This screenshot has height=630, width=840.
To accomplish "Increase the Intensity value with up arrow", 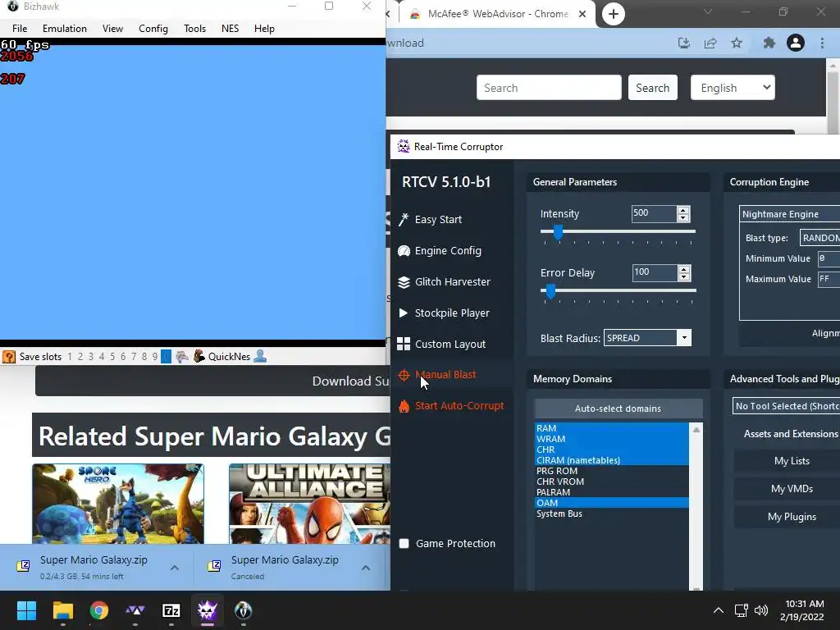I will pos(683,210).
